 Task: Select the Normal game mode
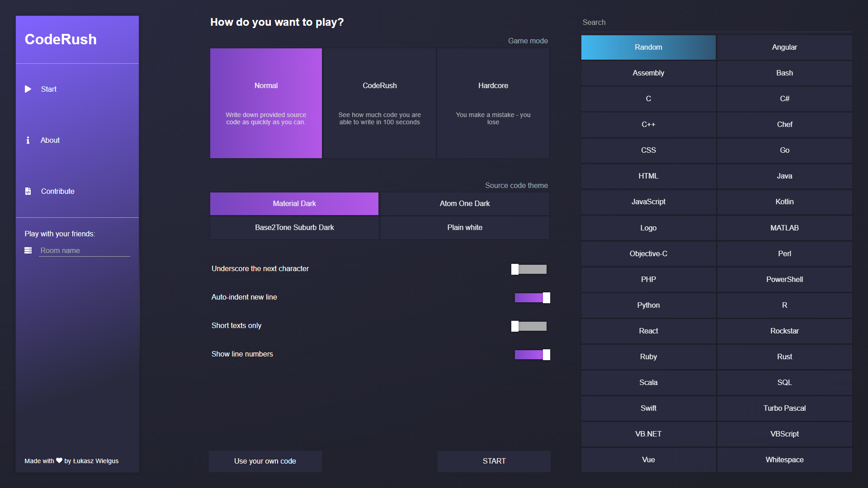265,103
